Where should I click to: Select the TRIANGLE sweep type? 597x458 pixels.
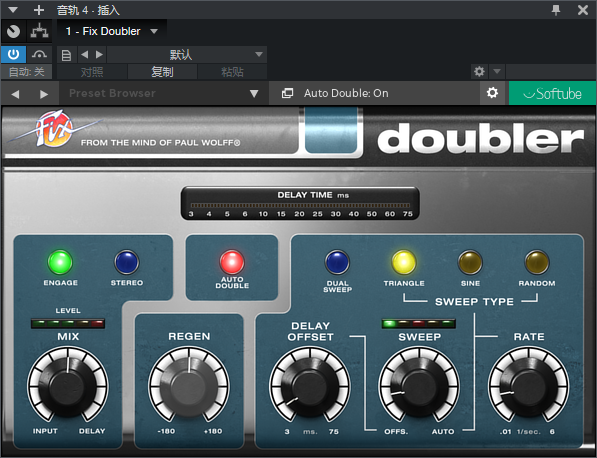tap(404, 262)
